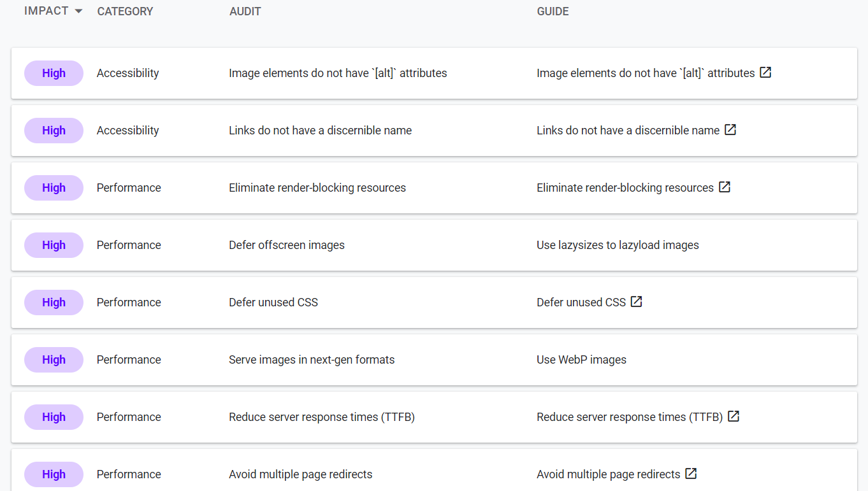Click external link icon beside discernible name guide

[730, 130]
